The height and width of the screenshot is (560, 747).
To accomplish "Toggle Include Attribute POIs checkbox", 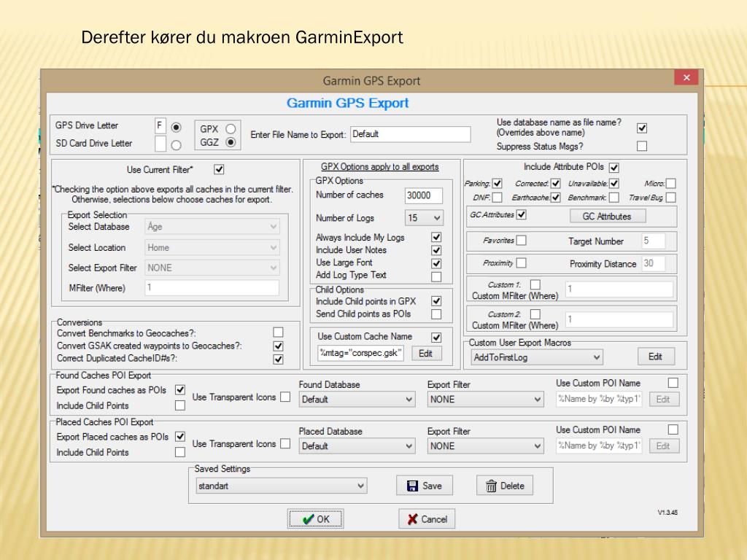I will pyautogui.click(x=614, y=168).
